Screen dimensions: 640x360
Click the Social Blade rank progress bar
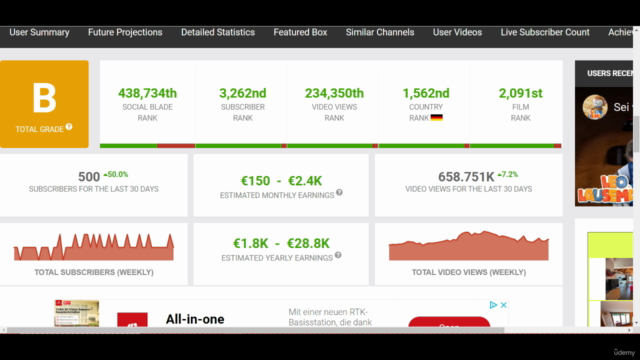click(x=147, y=146)
